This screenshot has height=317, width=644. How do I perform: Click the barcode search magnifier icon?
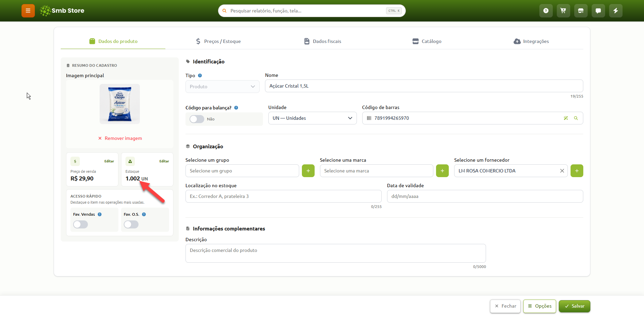pos(576,118)
